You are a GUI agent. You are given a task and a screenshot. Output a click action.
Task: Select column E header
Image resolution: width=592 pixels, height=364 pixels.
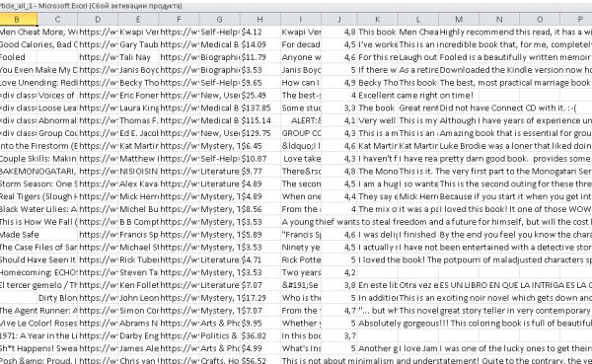coord(138,20)
